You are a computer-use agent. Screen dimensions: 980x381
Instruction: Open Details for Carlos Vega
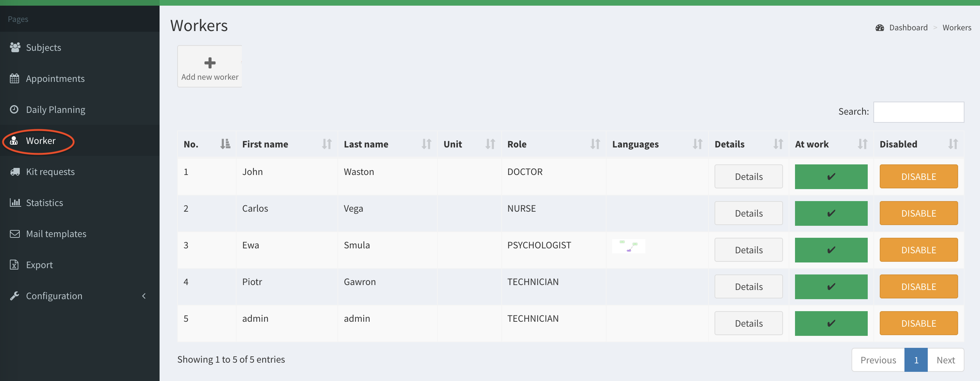coord(748,213)
